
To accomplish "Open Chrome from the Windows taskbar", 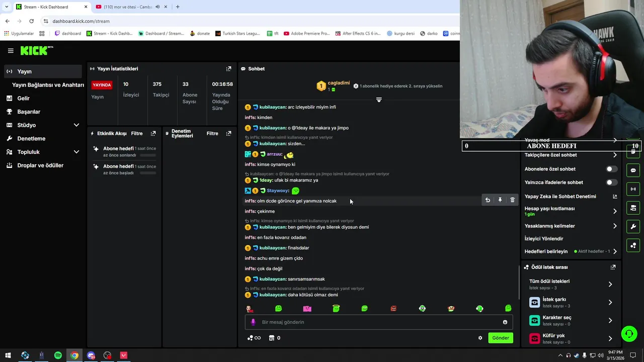I will click(x=74, y=355).
